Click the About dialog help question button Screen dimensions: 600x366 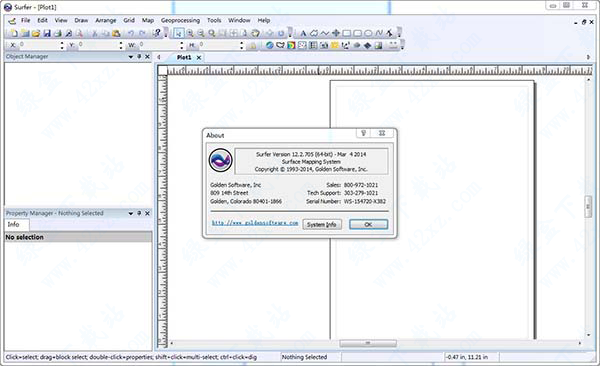[x=364, y=133]
